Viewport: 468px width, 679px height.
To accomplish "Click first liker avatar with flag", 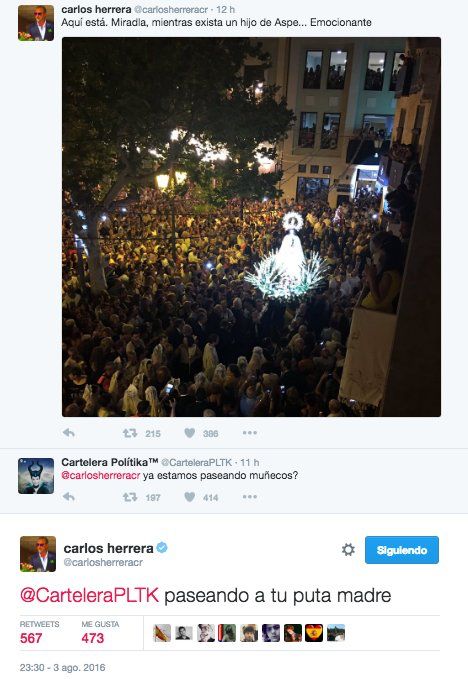I will [x=162, y=633].
